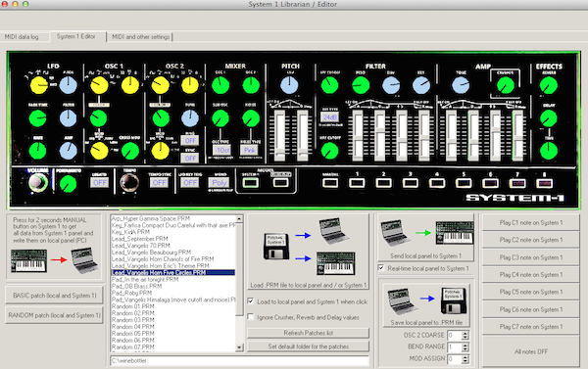The image size is (588, 369).
Task: Click BASIC patch (local and System 1)
Action: coord(54,296)
